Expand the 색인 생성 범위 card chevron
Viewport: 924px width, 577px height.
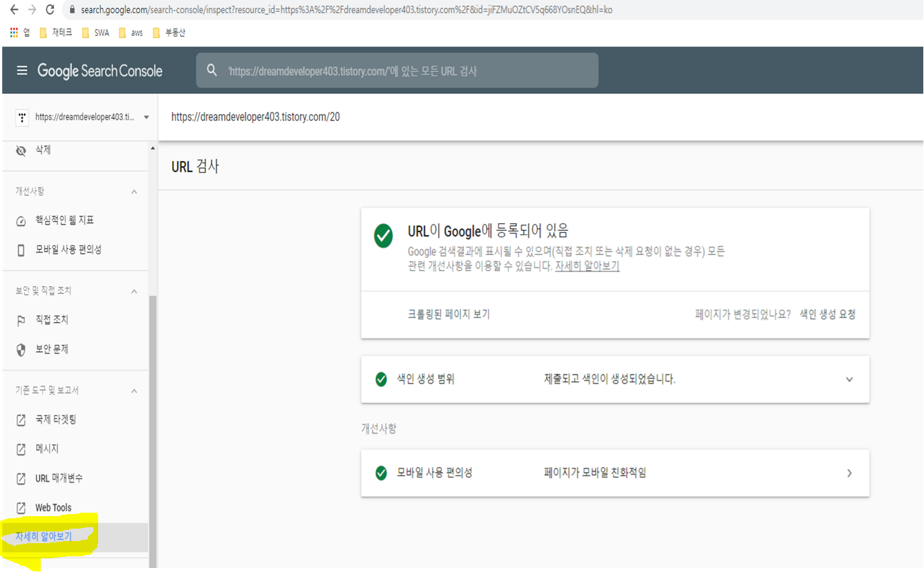(849, 379)
